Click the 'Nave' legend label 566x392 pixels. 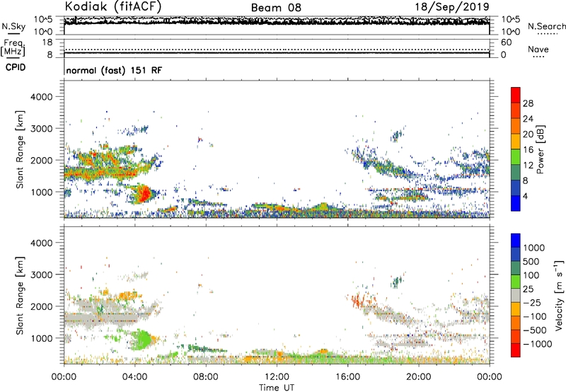coord(538,49)
